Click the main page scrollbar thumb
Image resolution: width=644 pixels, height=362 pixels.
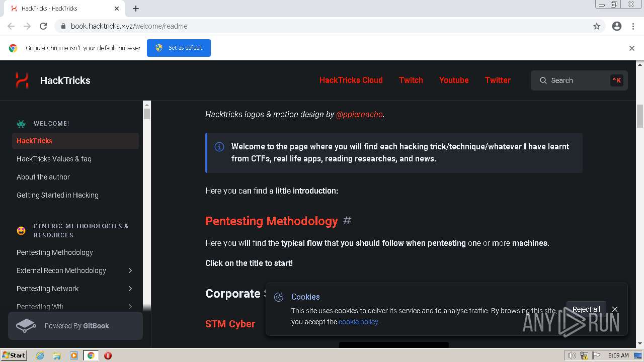pos(640,116)
